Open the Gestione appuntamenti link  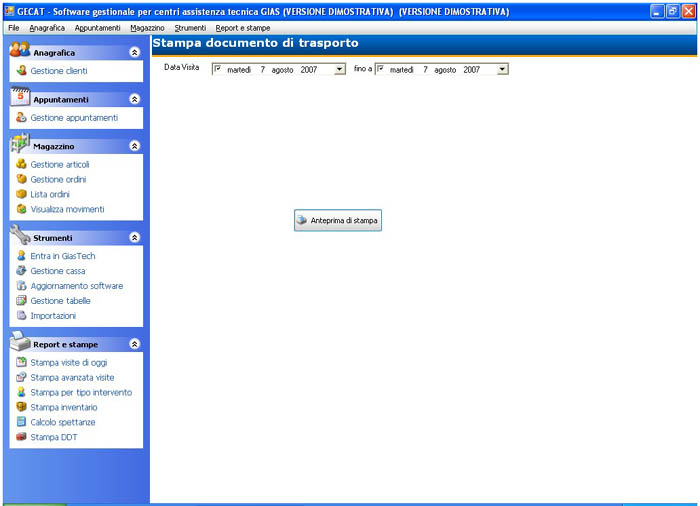(74, 117)
